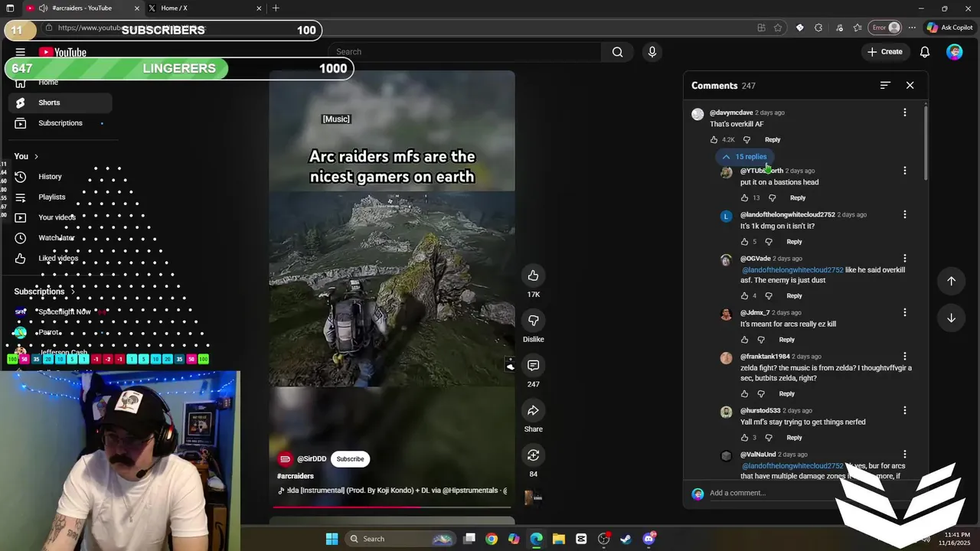Open options for @OGVade's reply
This screenshot has width=980, height=551.
tap(904, 259)
